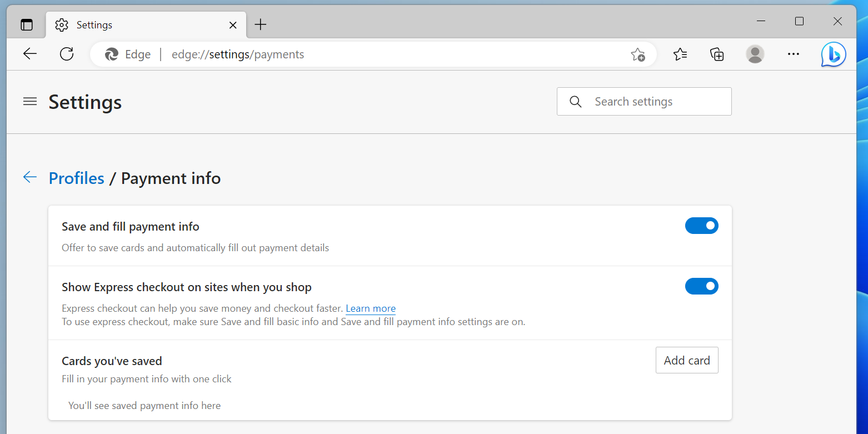Open the Favorites list icon
Image resolution: width=868 pixels, height=434 pixels.
(x=680, y=54)
